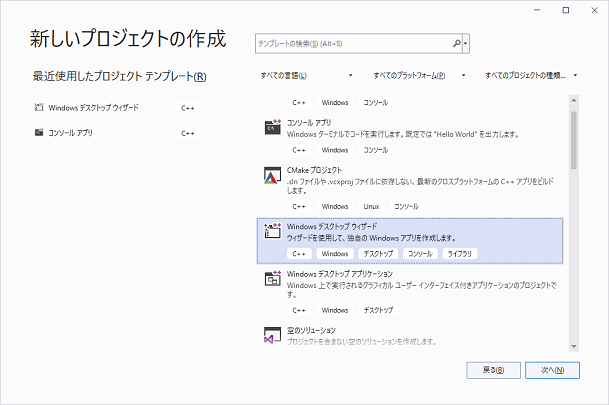Image resolution: width=609 pixels, height=405 pixels.
Task: Click the コンソール tag under CMake プロジェクト
Action: 406,207
